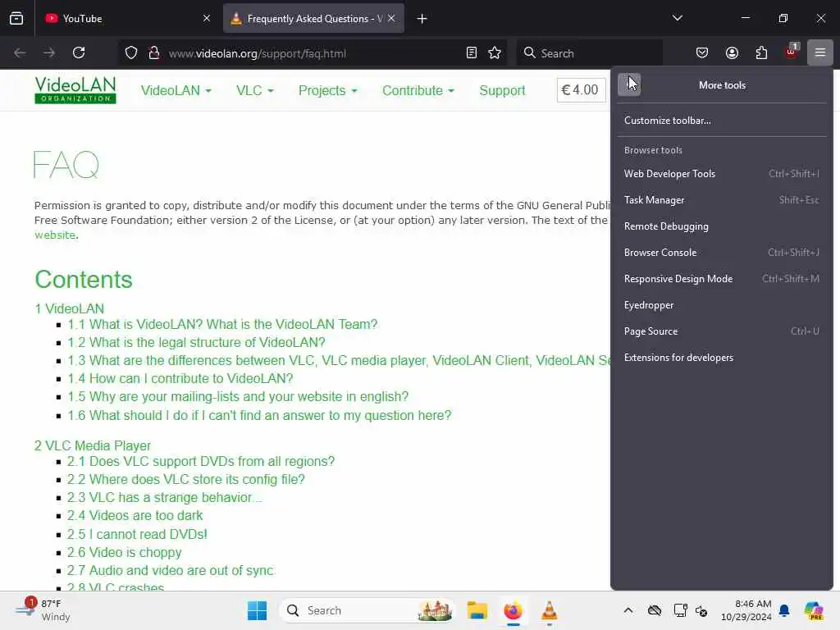Click the browser Search box

click(x=589, y=53)
